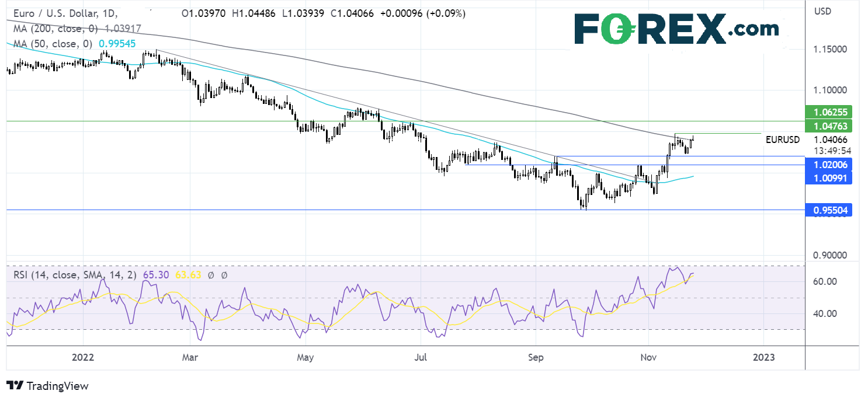Click the 0.95504 price level tag
868x401 pixels.
click(828, 210)
